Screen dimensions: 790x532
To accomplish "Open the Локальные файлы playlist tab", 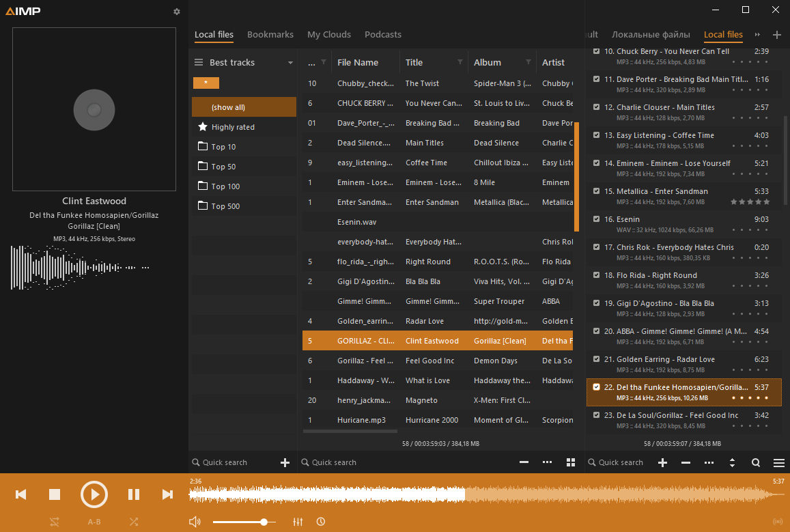I will 651,34.
